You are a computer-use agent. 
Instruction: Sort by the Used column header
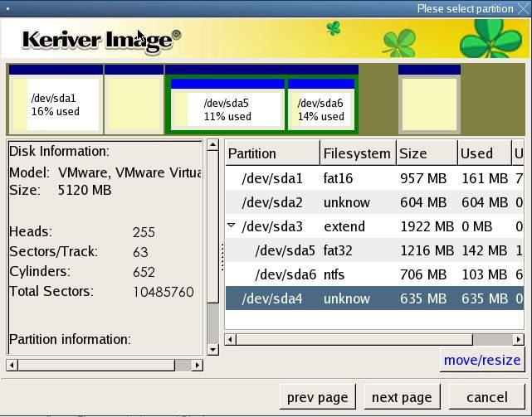[485, 153]
